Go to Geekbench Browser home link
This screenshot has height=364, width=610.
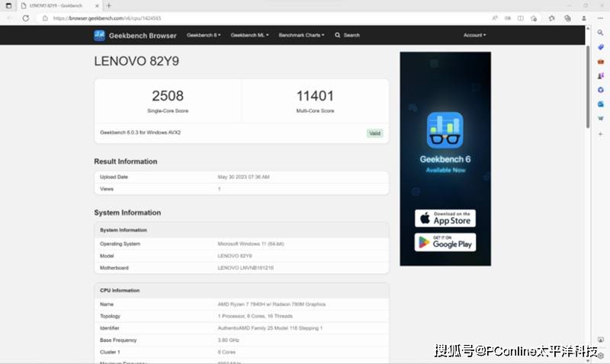pyautogui.click(x=143, y=35)
